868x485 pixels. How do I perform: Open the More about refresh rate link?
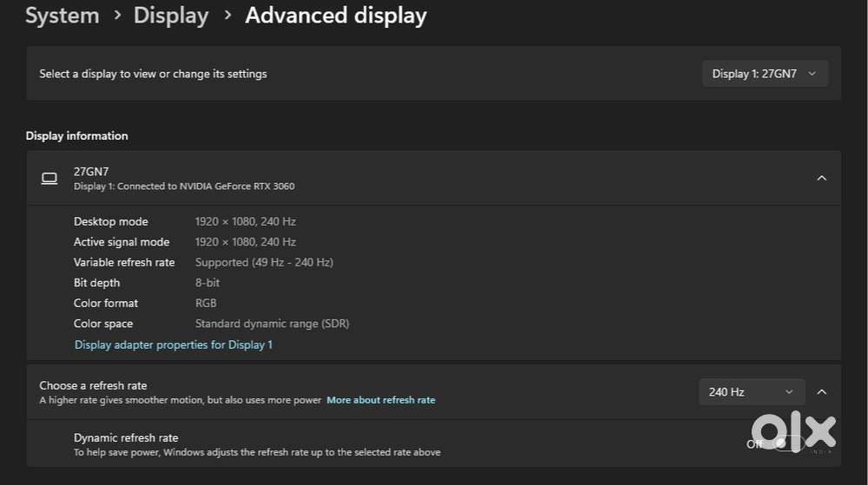(380, 400)
